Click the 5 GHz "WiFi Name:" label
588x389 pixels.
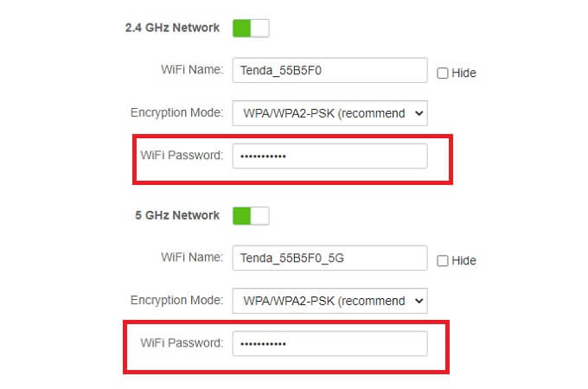click(x=192, y=258)
